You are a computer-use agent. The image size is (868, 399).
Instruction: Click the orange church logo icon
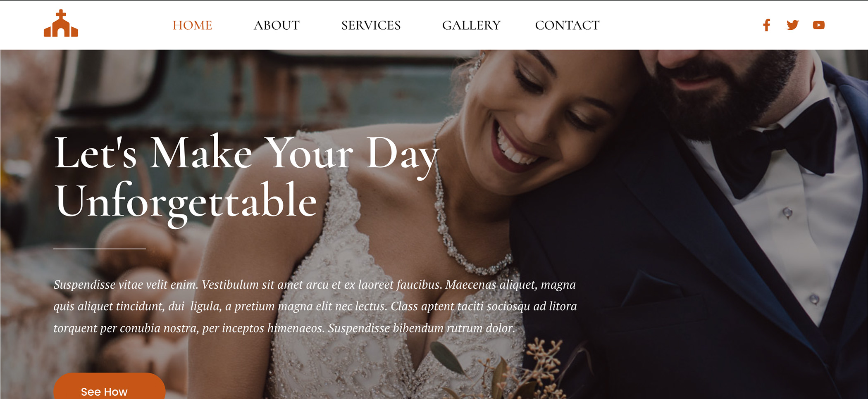point(61,23)
